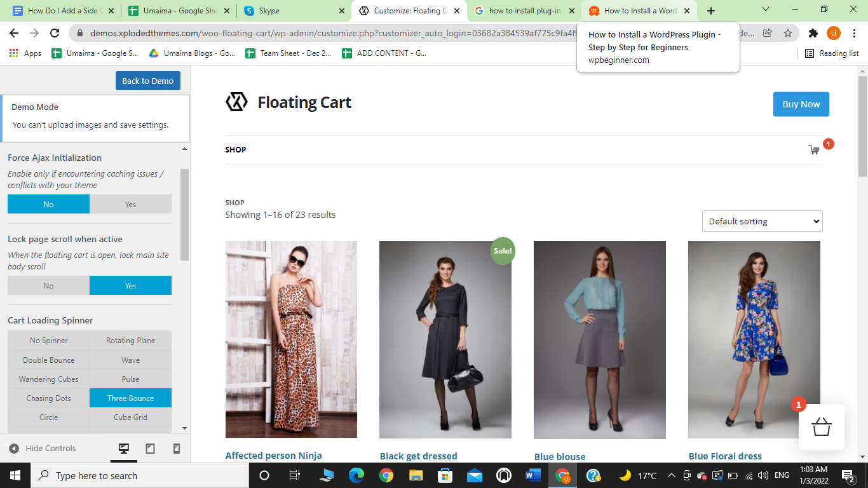The image size is (868, 488).
Task: Select the Rotating Plane spinner
Action: coord(130,341)
